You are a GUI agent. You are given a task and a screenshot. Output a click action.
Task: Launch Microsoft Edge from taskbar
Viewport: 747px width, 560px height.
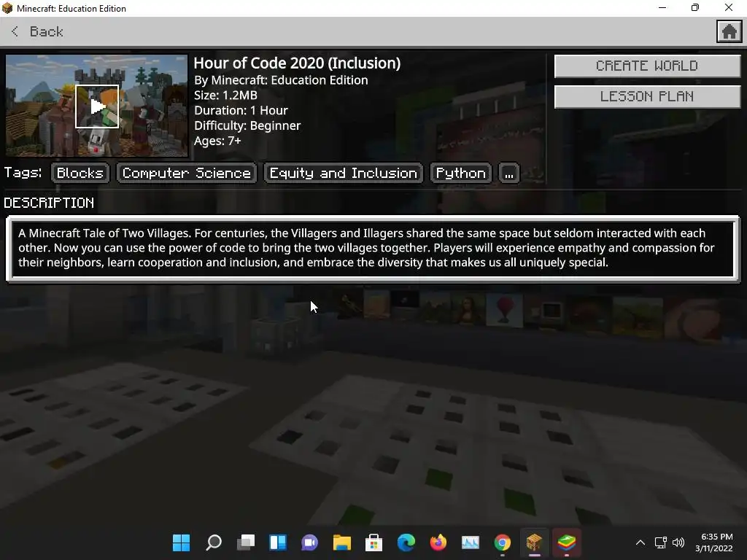coord(406,542)
